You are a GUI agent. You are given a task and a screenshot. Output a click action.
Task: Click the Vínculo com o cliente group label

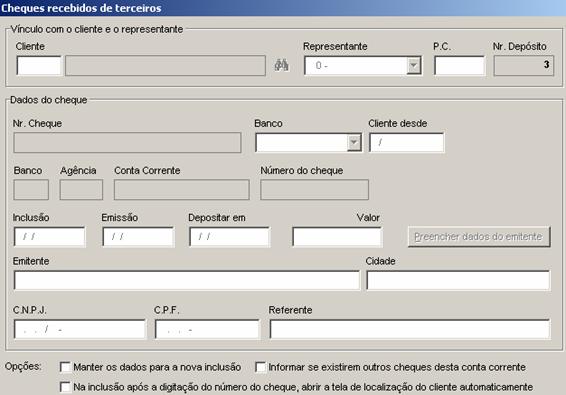point(97,29)
